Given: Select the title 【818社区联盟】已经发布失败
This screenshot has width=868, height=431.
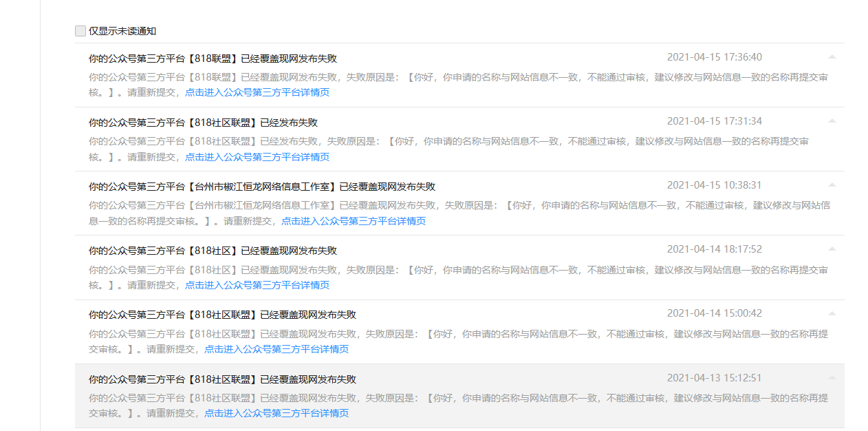Looking at the screenshot, I should click(x=203, y=123).
